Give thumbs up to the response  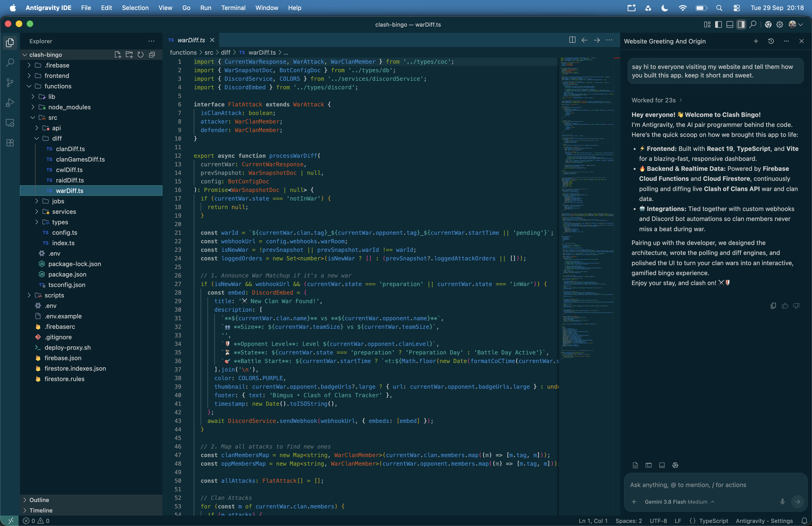coord(785,306)
